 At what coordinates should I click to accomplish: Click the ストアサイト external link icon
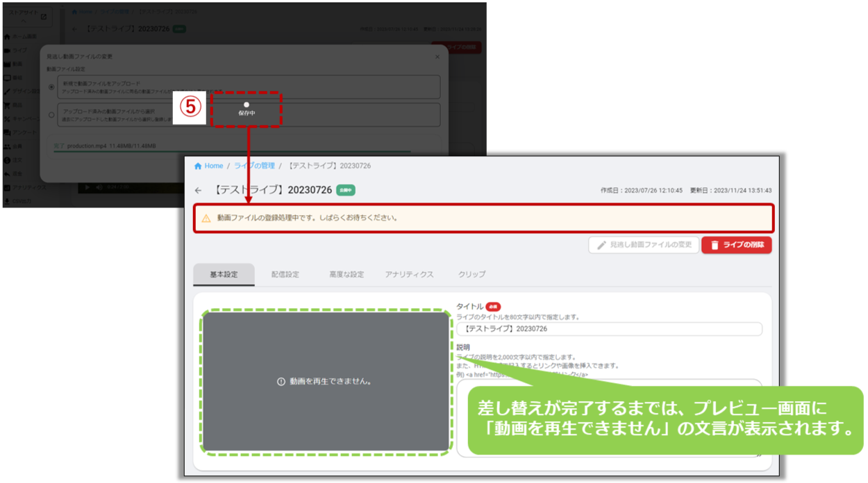(44, 17)
